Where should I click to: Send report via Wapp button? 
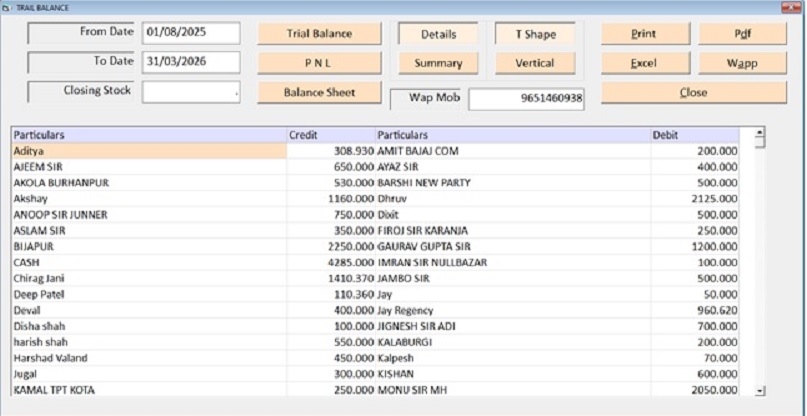click(742, 63)
